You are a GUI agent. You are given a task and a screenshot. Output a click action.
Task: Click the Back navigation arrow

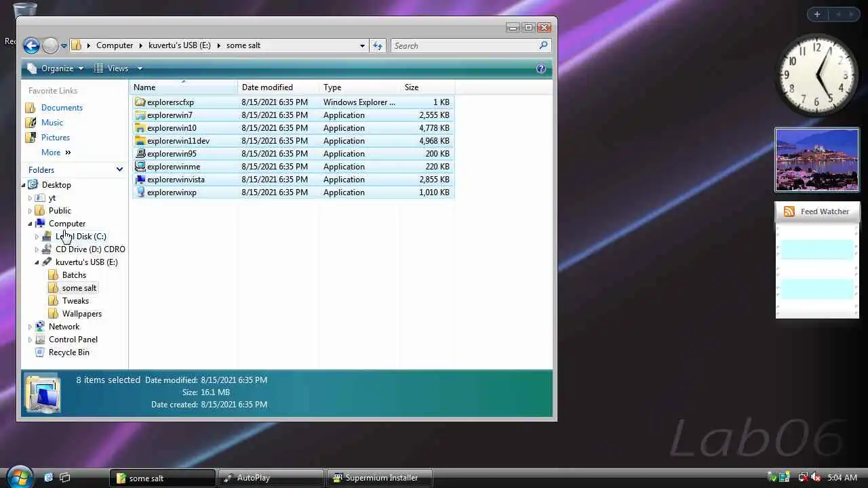[31, 45]
